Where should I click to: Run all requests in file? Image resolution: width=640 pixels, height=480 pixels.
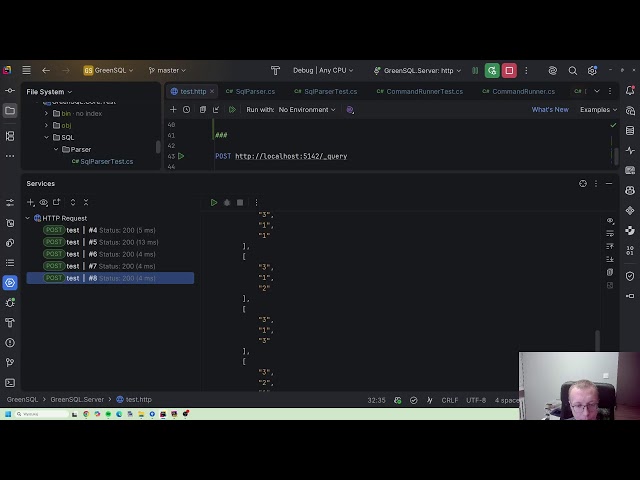coord(232,109)
